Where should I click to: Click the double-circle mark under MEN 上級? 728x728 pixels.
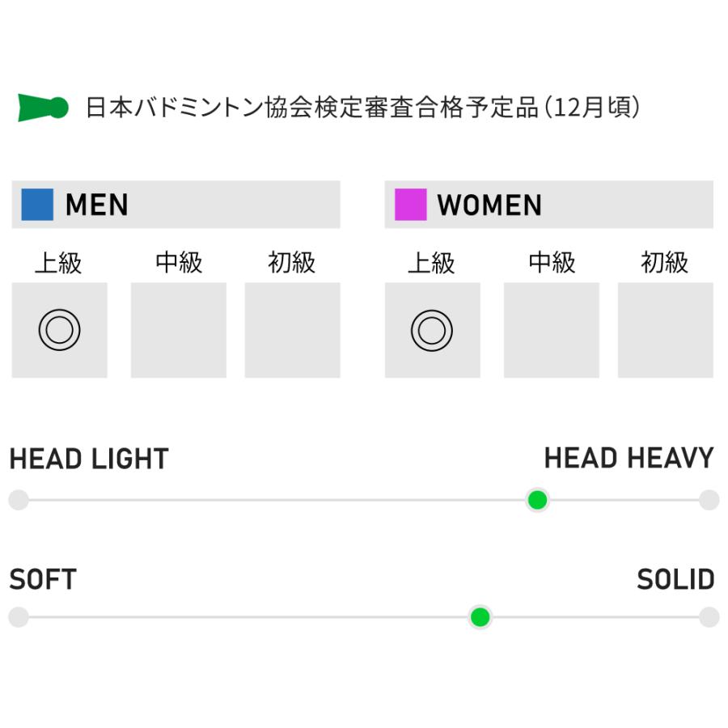point(60,330)
